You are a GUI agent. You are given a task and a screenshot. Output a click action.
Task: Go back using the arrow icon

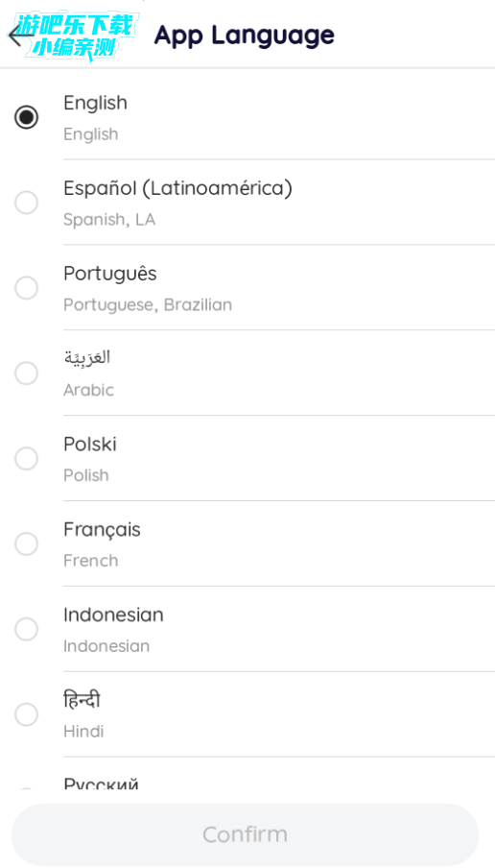20,36
